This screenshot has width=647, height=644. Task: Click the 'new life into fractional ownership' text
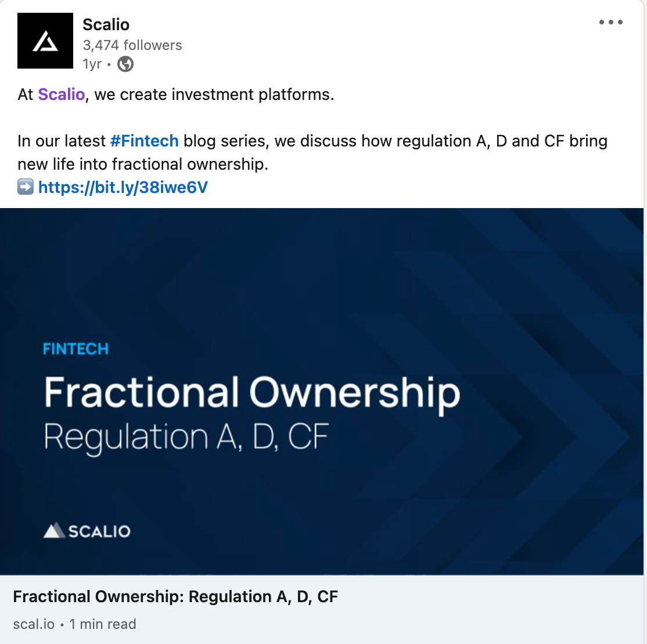click(143, 164)
